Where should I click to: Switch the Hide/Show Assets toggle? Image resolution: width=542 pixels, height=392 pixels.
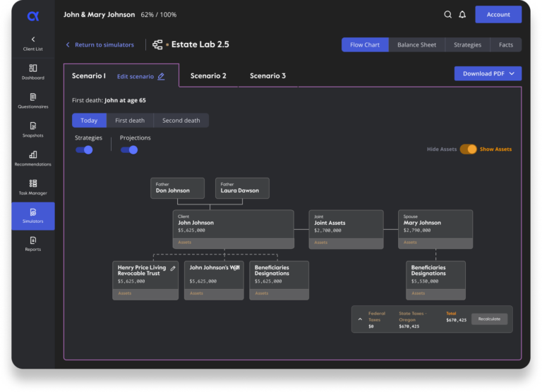[x=469, y=149]
